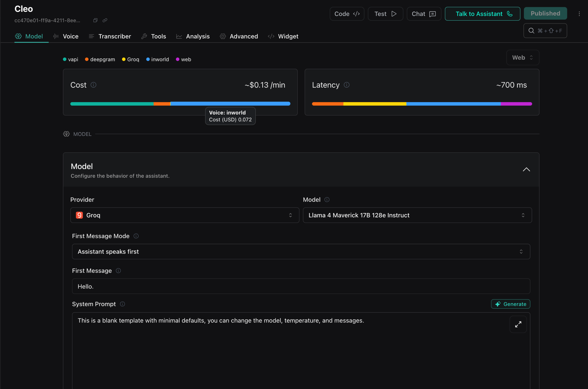Screen dimensions: 588x389
Task: Click the Talk to Assistant button
Action: [482, 14]
